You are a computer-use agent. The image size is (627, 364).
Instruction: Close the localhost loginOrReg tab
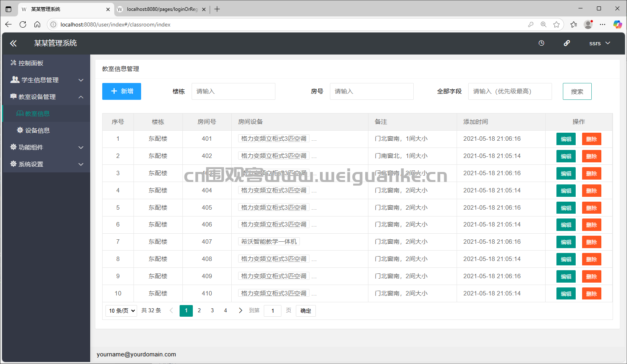pos(204,9)
